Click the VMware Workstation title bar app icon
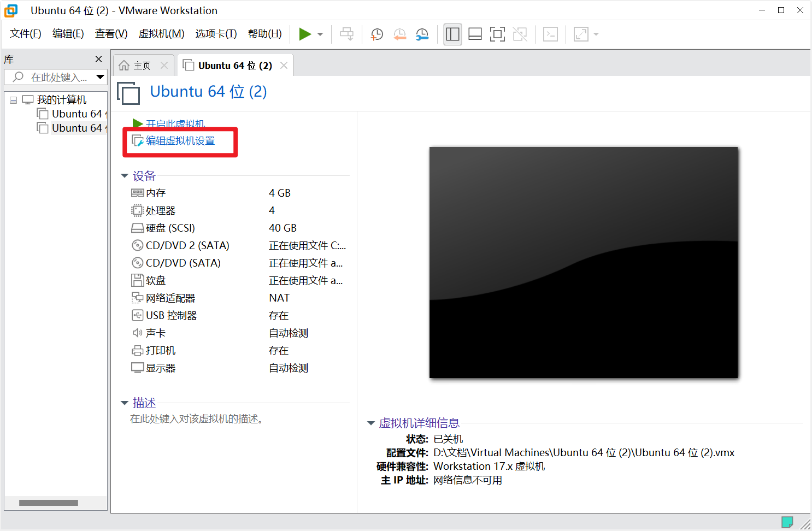 [11, 10]
